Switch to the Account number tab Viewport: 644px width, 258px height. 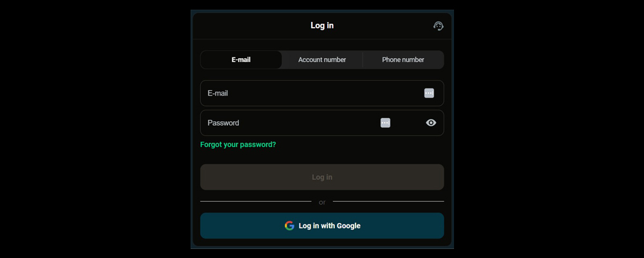(x=322, y=60)
